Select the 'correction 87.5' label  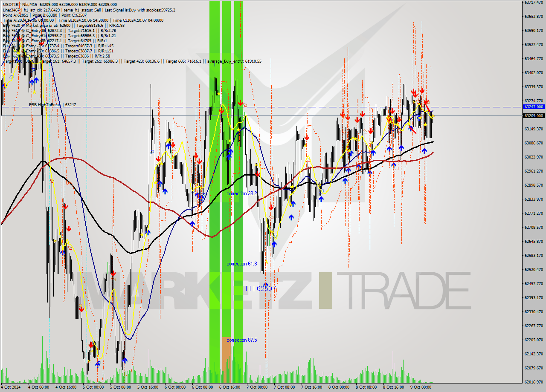242,340
